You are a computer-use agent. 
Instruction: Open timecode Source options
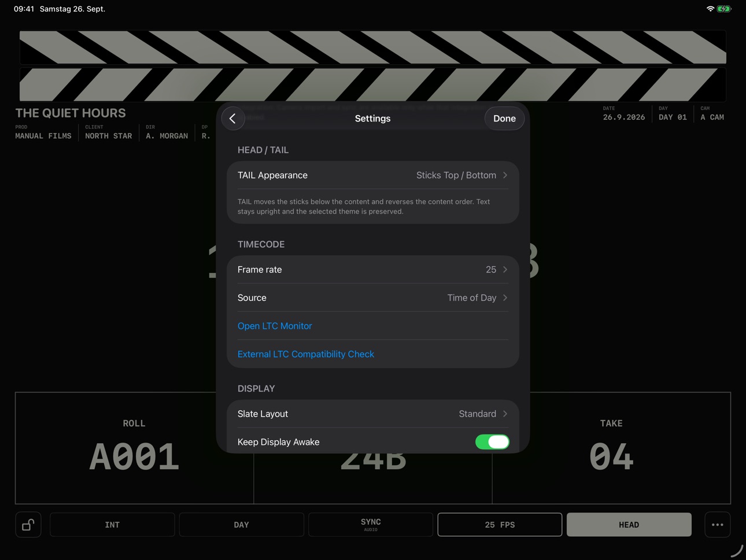pos(373,298)
